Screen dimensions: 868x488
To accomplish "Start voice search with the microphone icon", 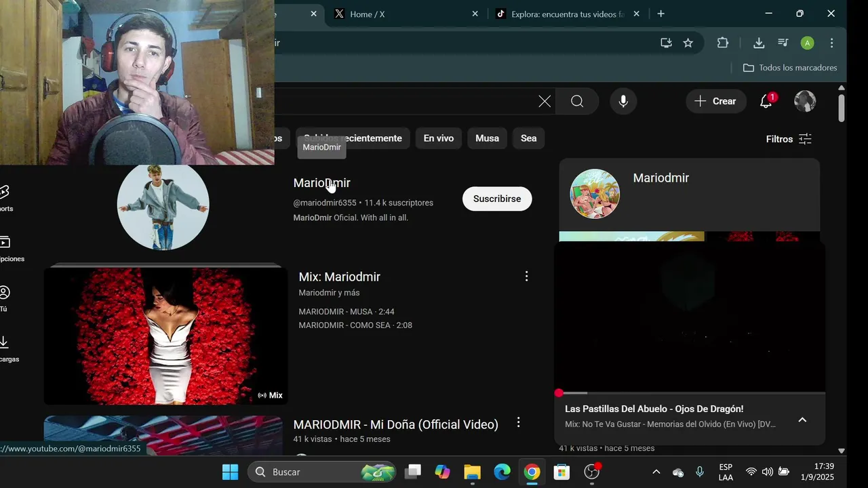I will pyautogui.click(x=623, y=102).
